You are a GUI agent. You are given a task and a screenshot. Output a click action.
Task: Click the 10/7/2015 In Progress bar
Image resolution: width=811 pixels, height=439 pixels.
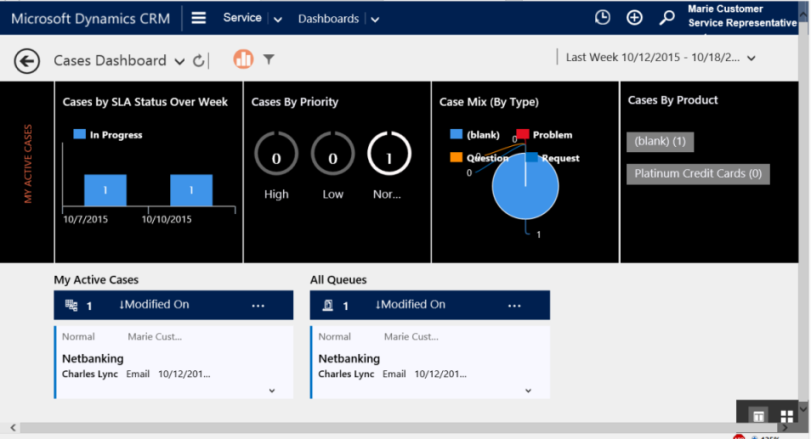105,190
